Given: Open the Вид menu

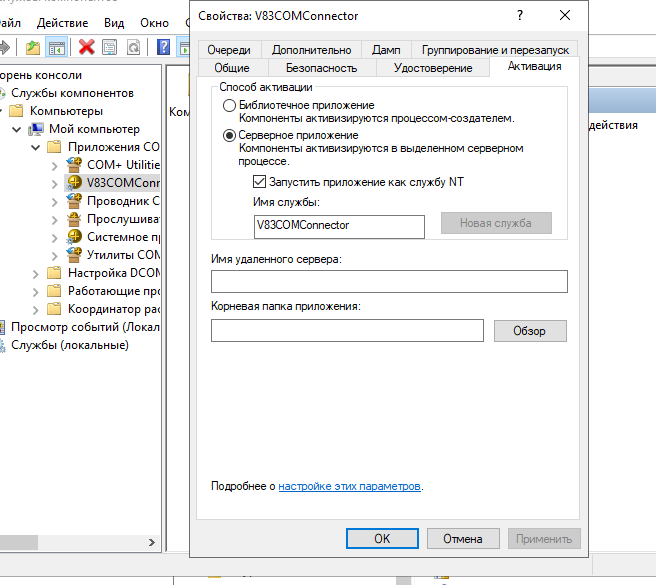Looking at the screenshot, I should click(x=114, y=23).
